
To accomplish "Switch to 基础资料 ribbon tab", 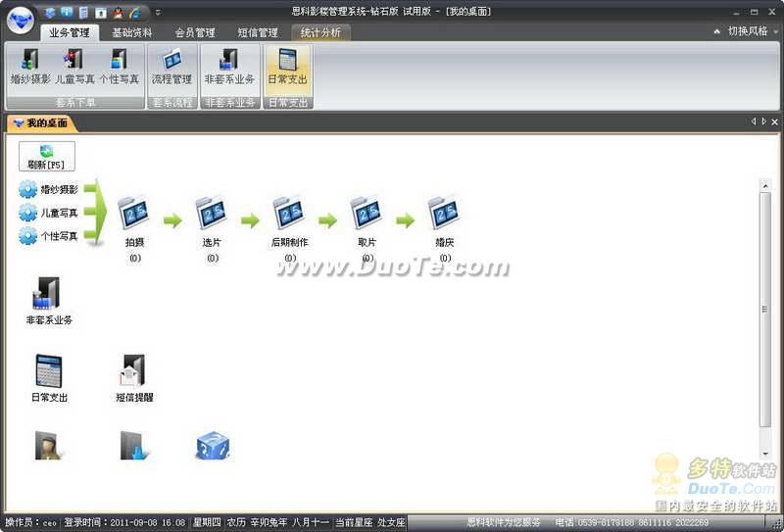I will 132,32.
